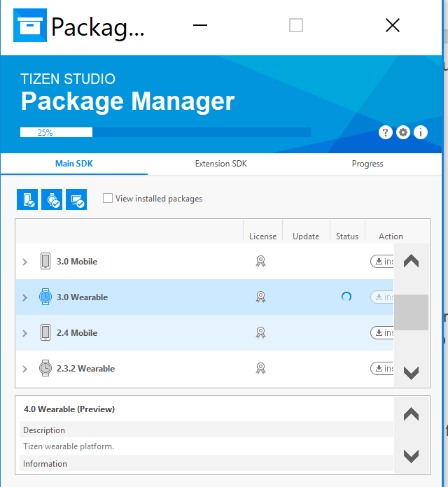Close the Package Manager window
This screenshot has width=448, height=487.
coord(393,25)
